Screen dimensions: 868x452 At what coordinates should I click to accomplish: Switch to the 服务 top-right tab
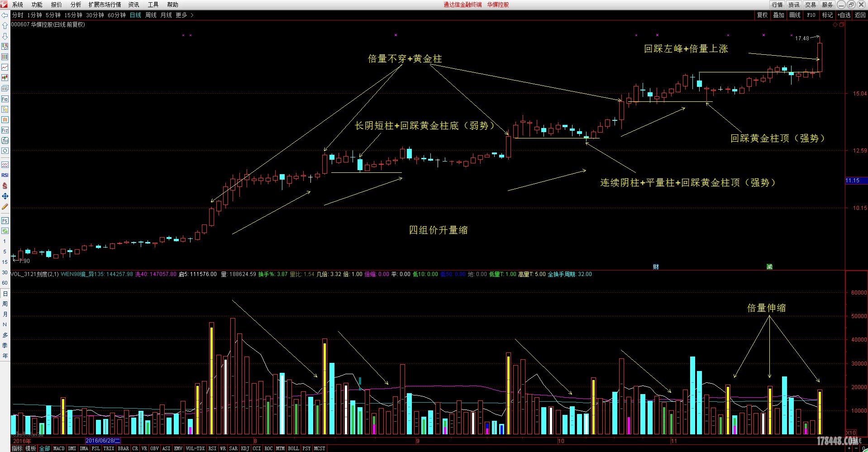point(827,5)
